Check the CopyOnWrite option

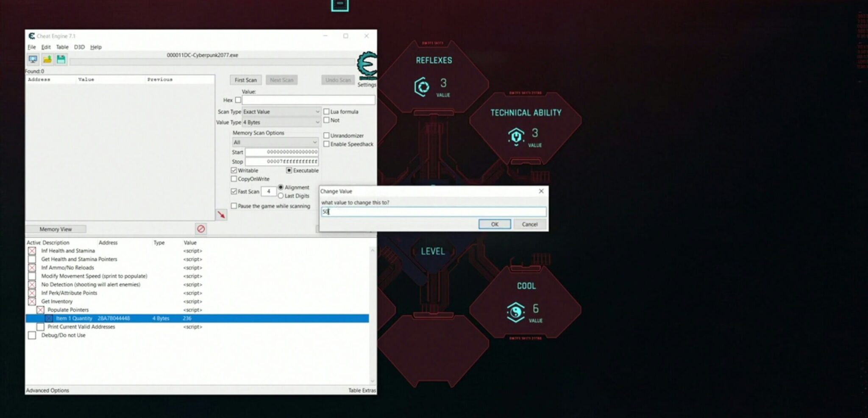click(x=234, y=179)
